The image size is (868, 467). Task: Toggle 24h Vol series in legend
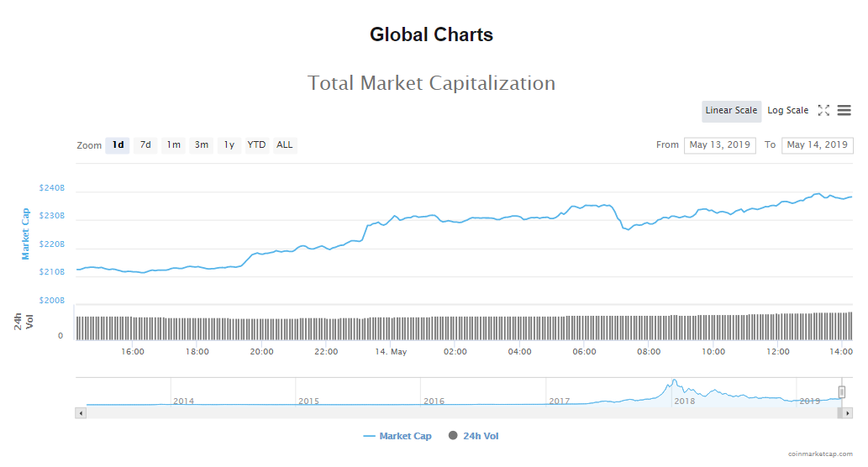[x=475, y=436]
